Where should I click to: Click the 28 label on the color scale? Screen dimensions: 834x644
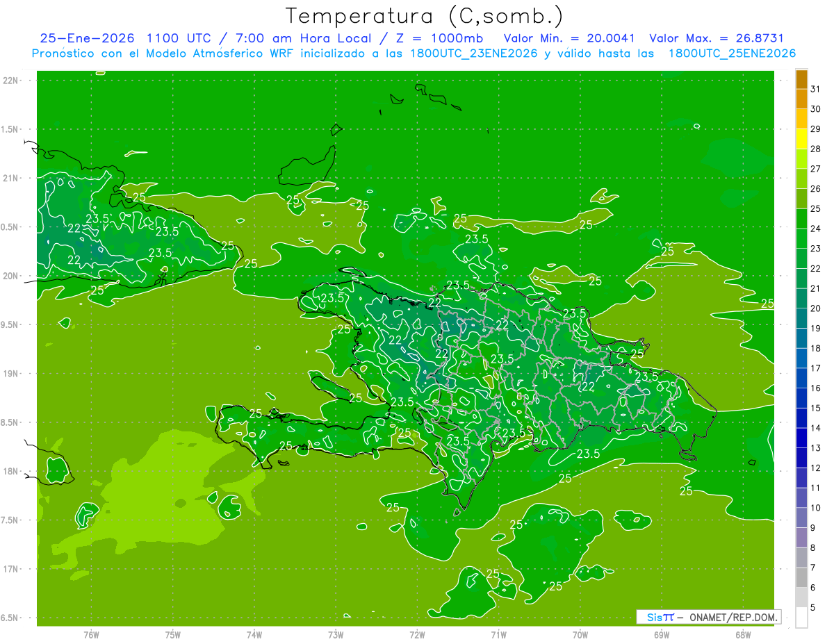click(815, 149)
